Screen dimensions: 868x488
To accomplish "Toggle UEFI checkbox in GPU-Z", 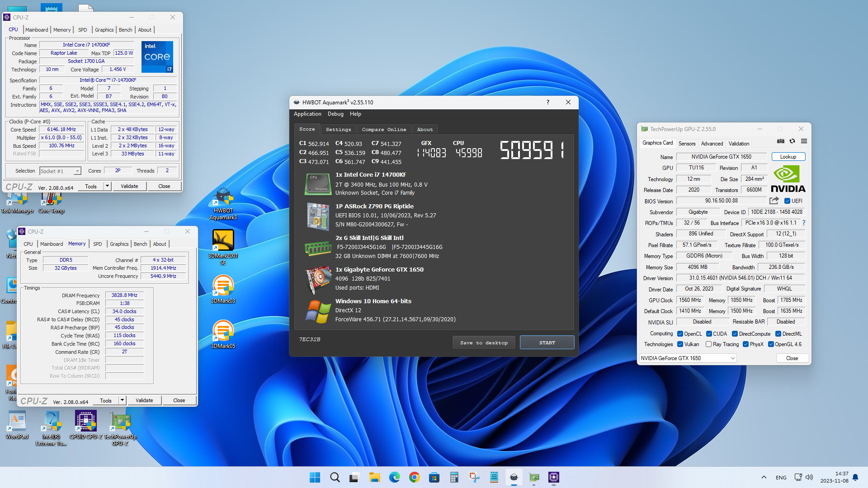I will [x=787, y=201].
